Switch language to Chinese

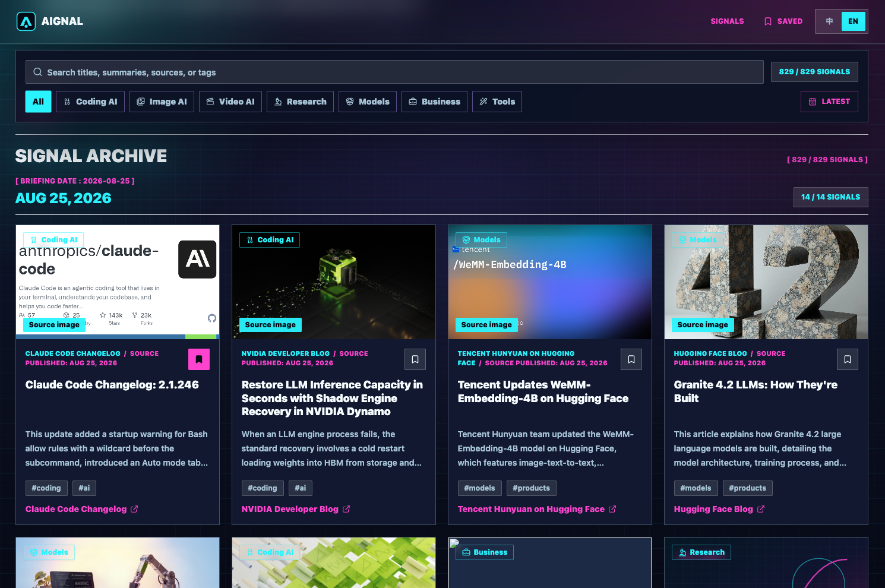[x=829, y=21]
